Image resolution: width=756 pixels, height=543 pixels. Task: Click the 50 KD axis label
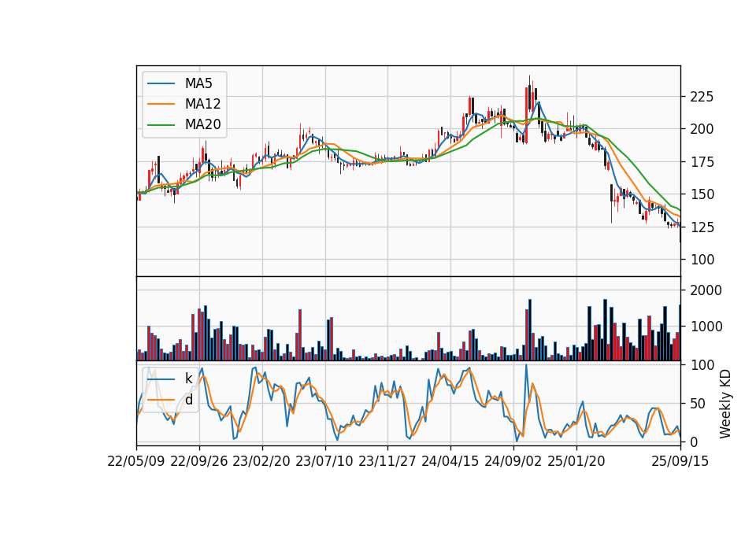coord(699,404)
